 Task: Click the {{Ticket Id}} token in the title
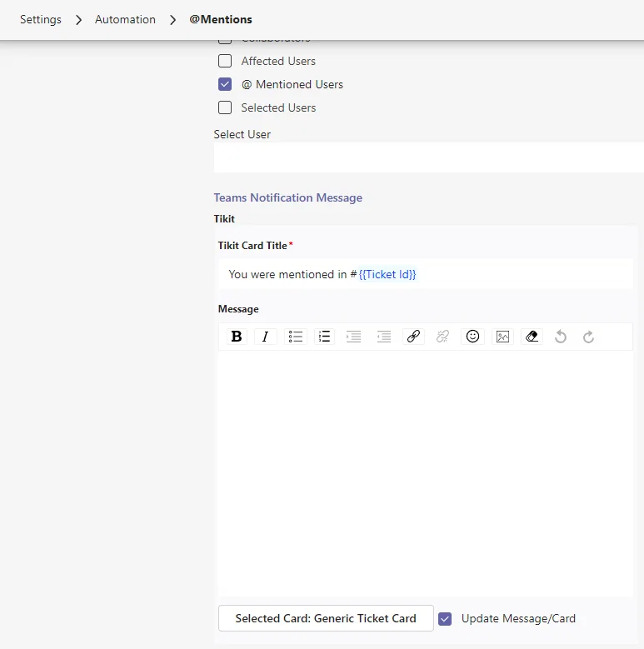[x=387, y=274]
